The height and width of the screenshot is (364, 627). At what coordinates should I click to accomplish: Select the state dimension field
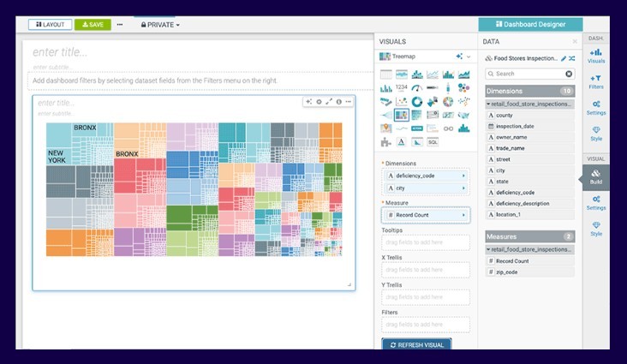pyautogui.click(x=530, y=182)
